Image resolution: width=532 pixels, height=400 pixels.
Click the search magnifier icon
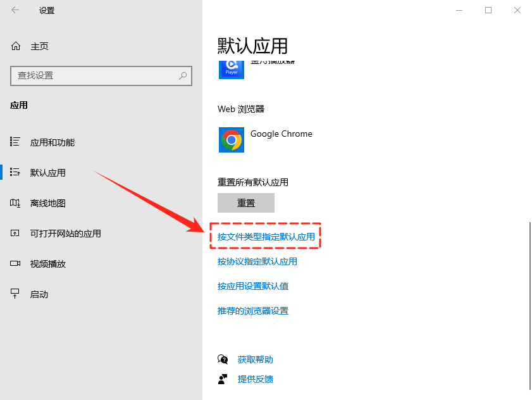click(x=183, y=75)
